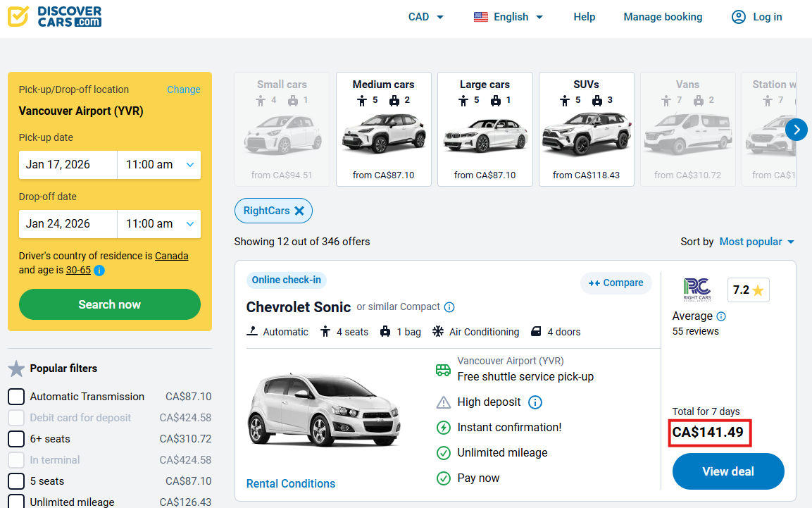812x508 pixels.
Task: Remove the RightCars filter chip
Action: point(299,211)
